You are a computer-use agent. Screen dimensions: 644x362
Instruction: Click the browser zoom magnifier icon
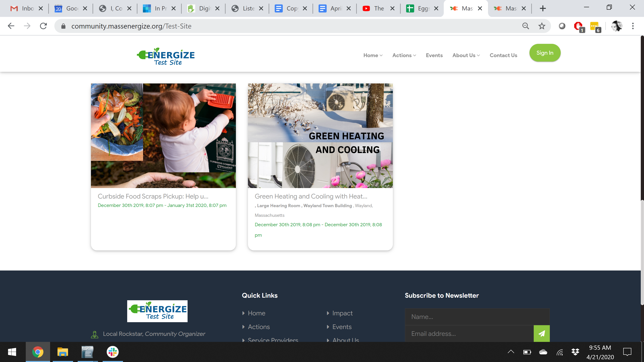pos(525,26)
